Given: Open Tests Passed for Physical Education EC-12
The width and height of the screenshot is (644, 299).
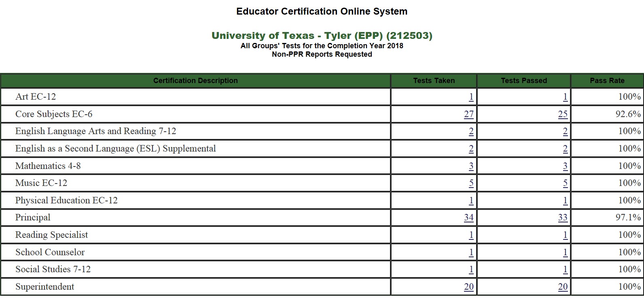Looking at the screenshot, I should (565, 201).
